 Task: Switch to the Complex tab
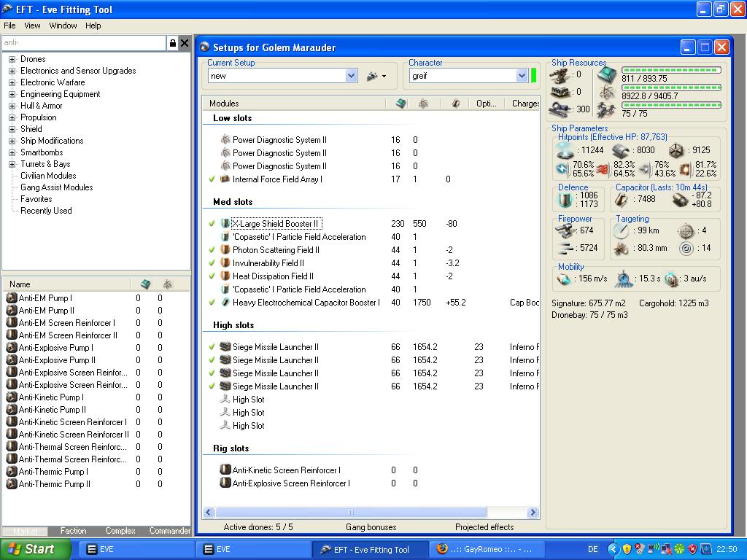(120, 531)
